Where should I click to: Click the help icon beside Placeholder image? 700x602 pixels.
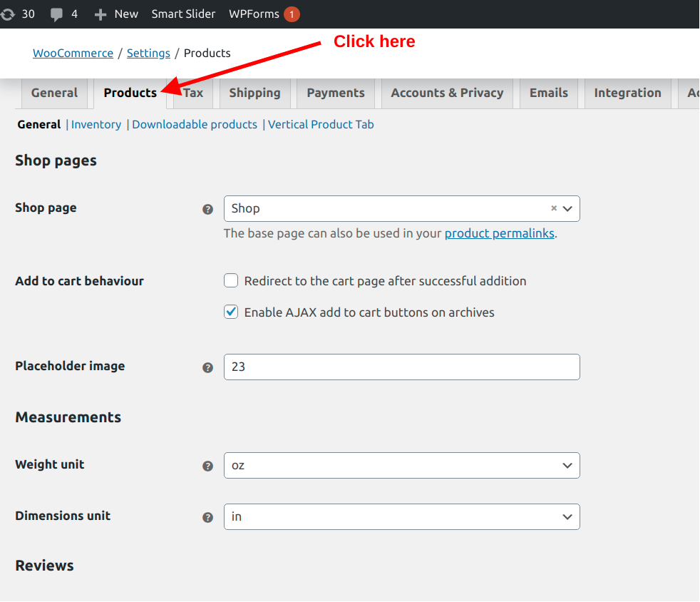[207, 367]
